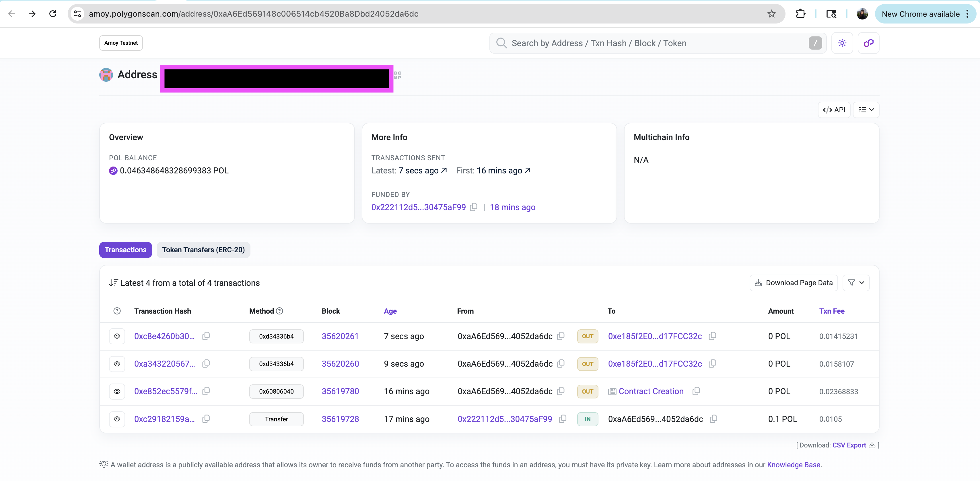The height and width of the screenshot is (481, 980).
Task: Toggle the light/dark theme sun icon
Action: point(842,43)
